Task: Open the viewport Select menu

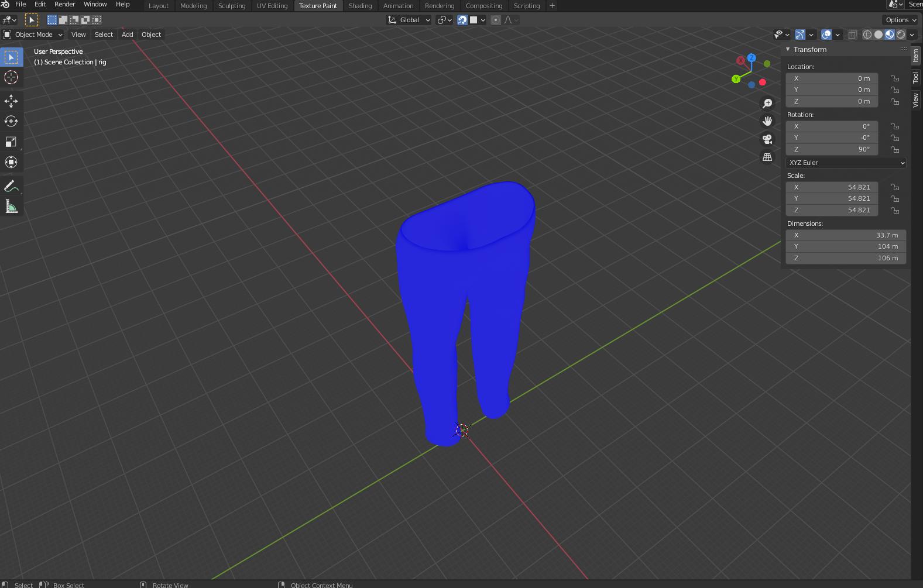Action: [104, 35]
